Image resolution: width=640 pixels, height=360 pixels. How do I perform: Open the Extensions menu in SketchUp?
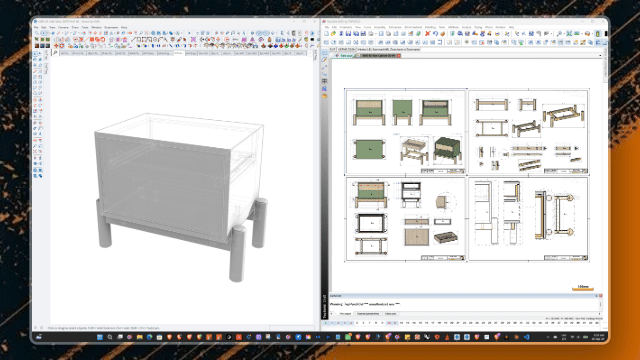[x=111, y=27]
